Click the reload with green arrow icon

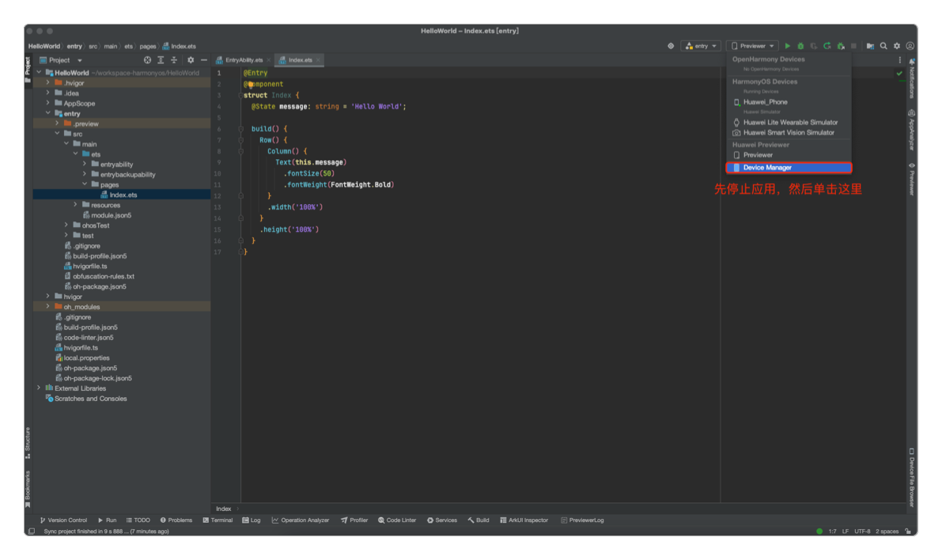[x=827, y=46]
